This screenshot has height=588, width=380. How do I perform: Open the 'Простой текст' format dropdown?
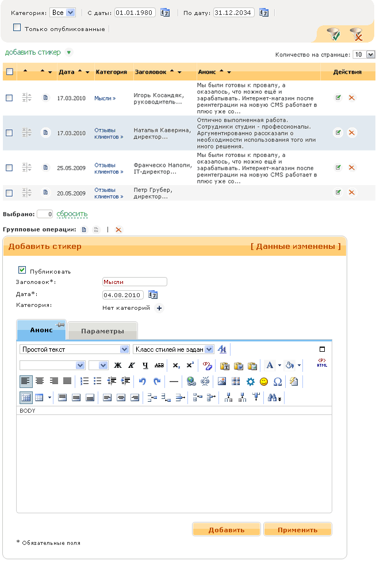[x=75, y=349]
